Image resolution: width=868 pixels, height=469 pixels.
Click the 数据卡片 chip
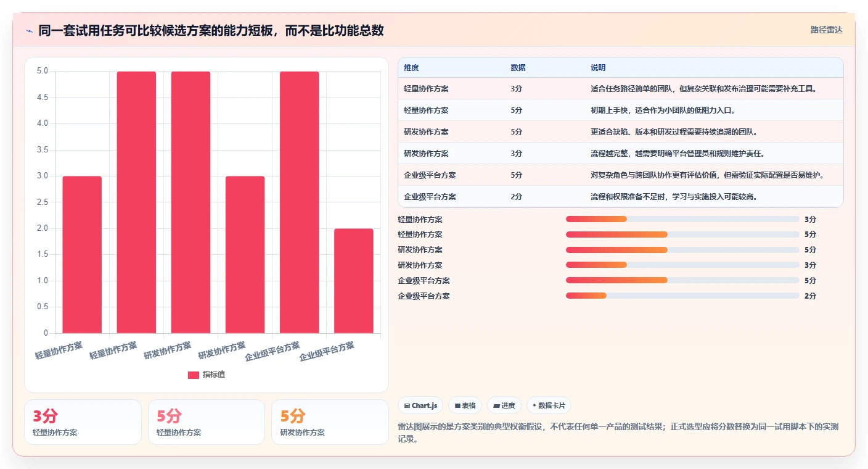coord(549,405)
